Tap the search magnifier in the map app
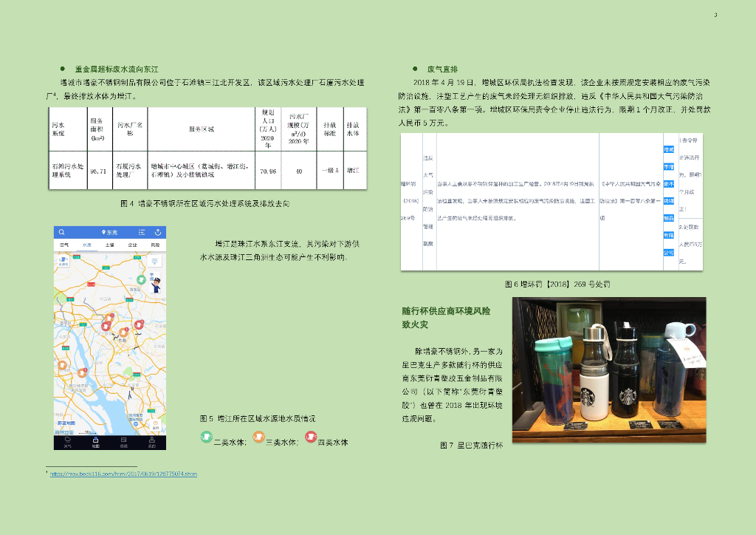 (62, 232)
